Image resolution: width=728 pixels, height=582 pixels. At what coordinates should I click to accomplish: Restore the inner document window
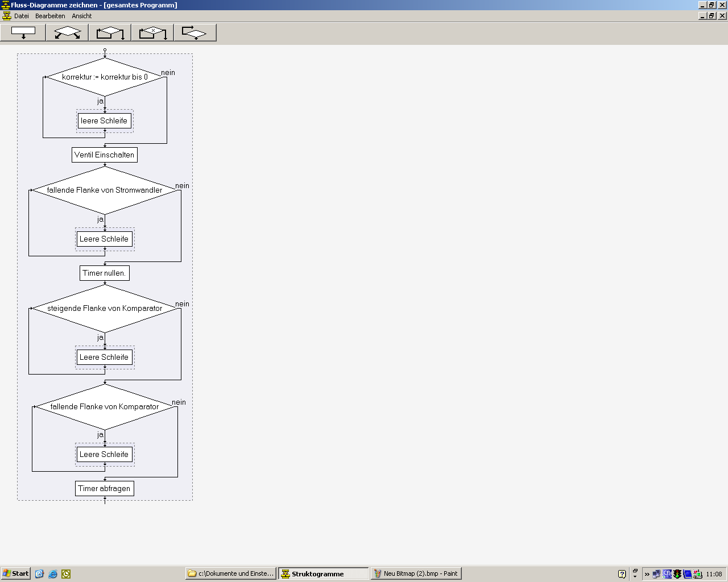(x=712, y=16)
